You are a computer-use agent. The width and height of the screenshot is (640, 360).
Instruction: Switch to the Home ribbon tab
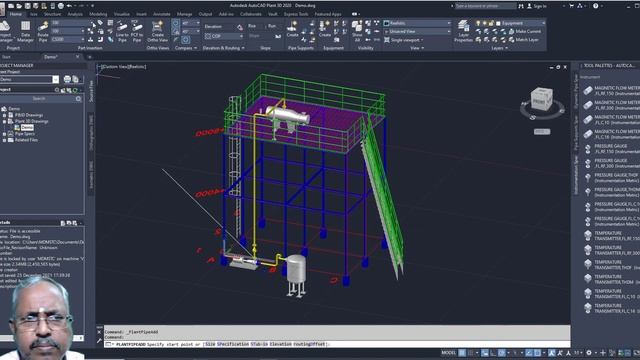click(x=16, y=14)
